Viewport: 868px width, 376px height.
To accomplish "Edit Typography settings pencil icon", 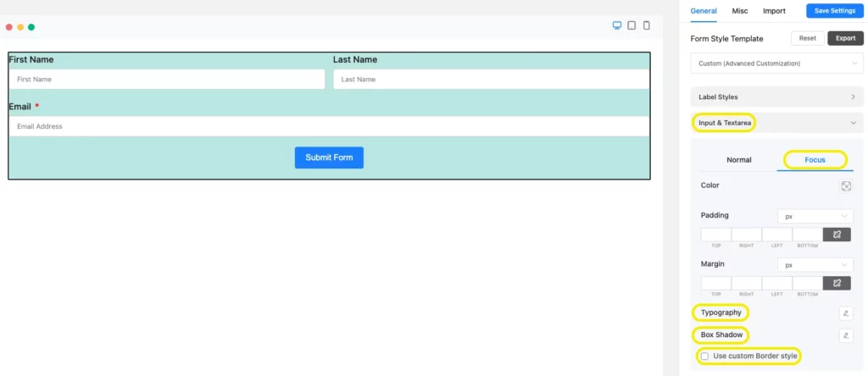I will coord(846,313).
